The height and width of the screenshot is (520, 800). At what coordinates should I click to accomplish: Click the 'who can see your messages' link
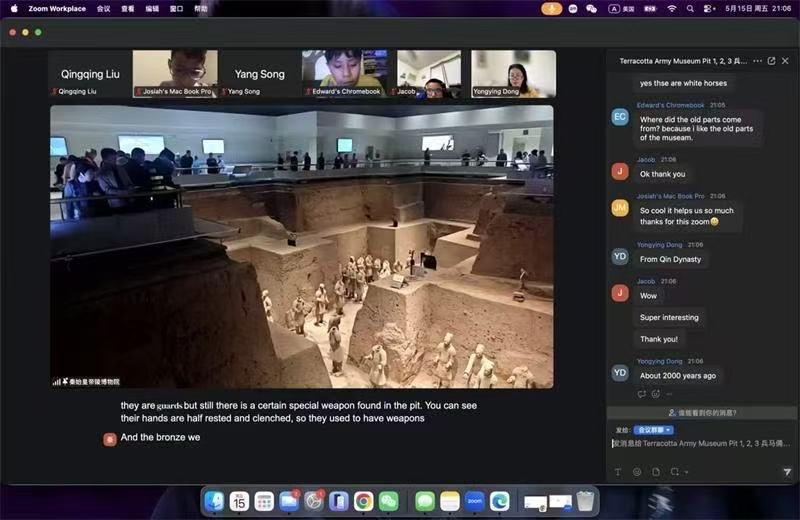point(703,412)
